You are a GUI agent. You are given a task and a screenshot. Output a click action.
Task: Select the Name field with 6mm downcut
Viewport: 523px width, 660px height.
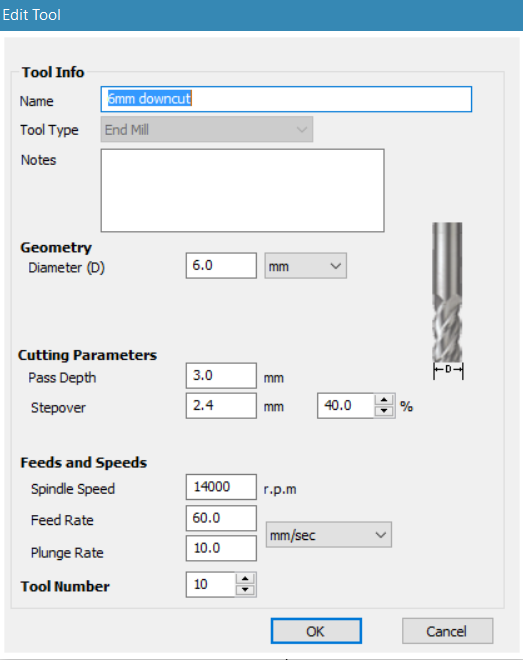click(x=286, y=99)
